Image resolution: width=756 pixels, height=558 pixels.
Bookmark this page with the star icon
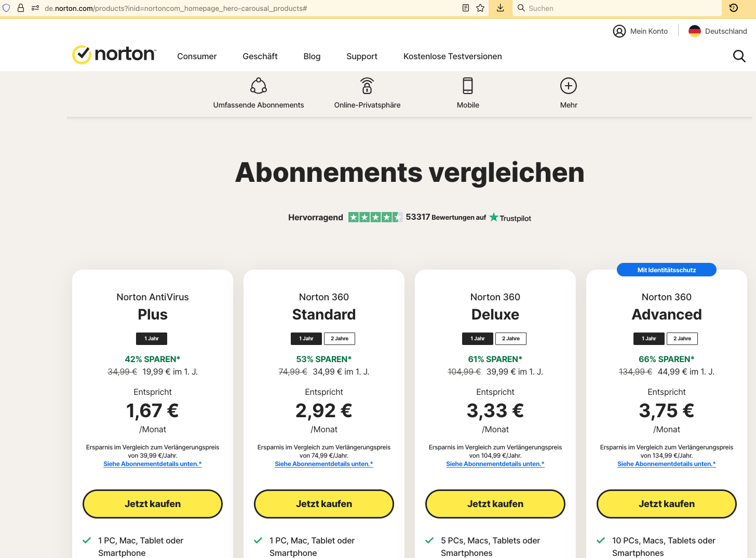[480, 8]
